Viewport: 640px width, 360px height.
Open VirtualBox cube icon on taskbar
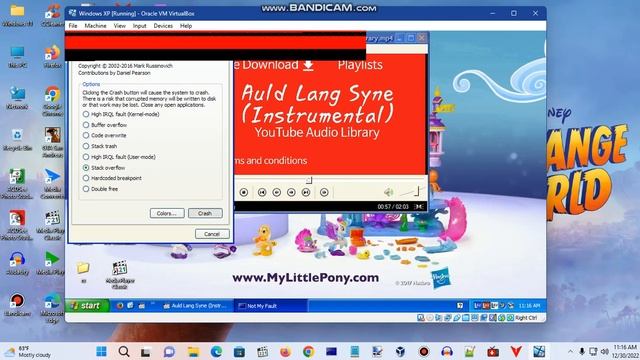[x=400, y=351]
